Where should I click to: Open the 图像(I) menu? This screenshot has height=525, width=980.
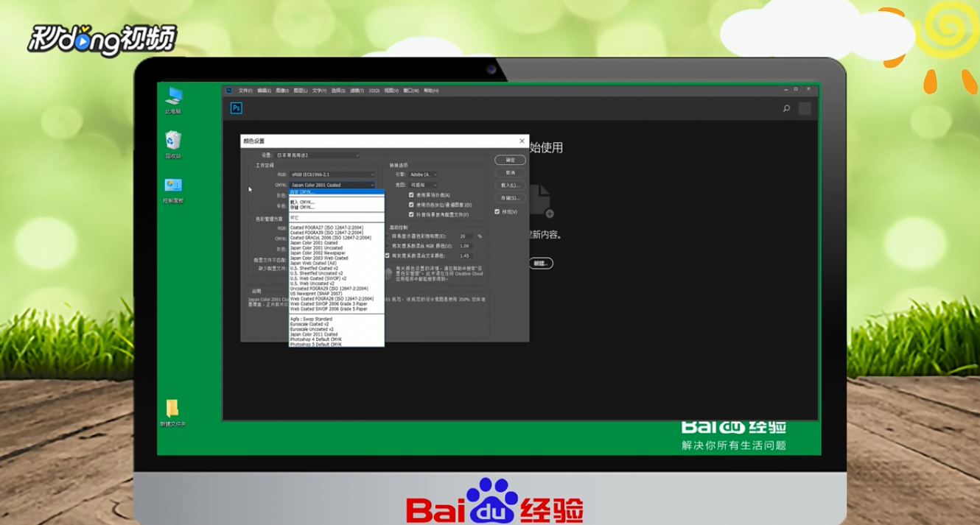point(282,91)
